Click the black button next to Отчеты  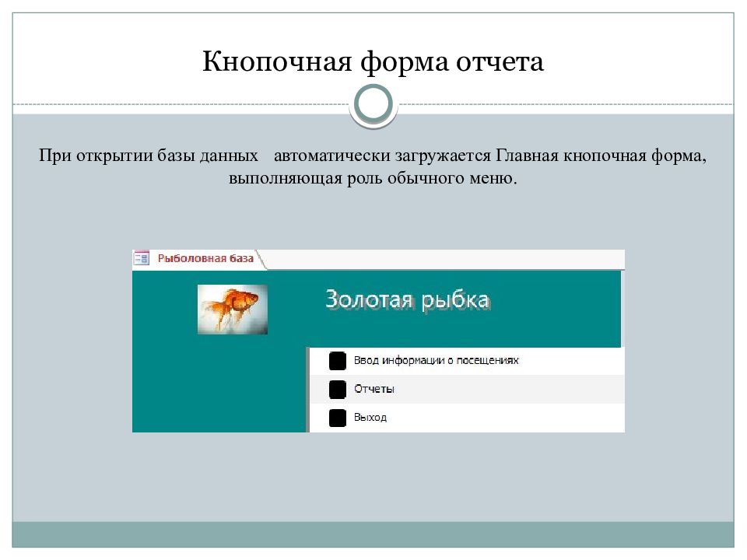[337, 389]
